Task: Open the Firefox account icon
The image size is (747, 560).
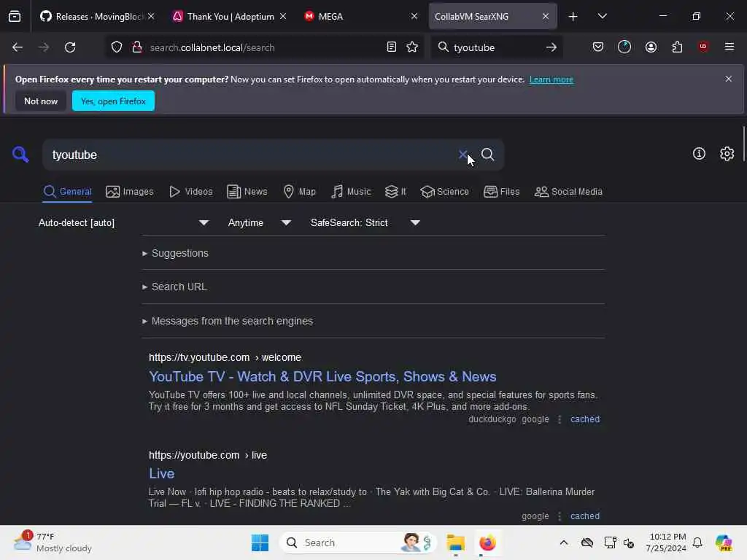Action: 651,47
